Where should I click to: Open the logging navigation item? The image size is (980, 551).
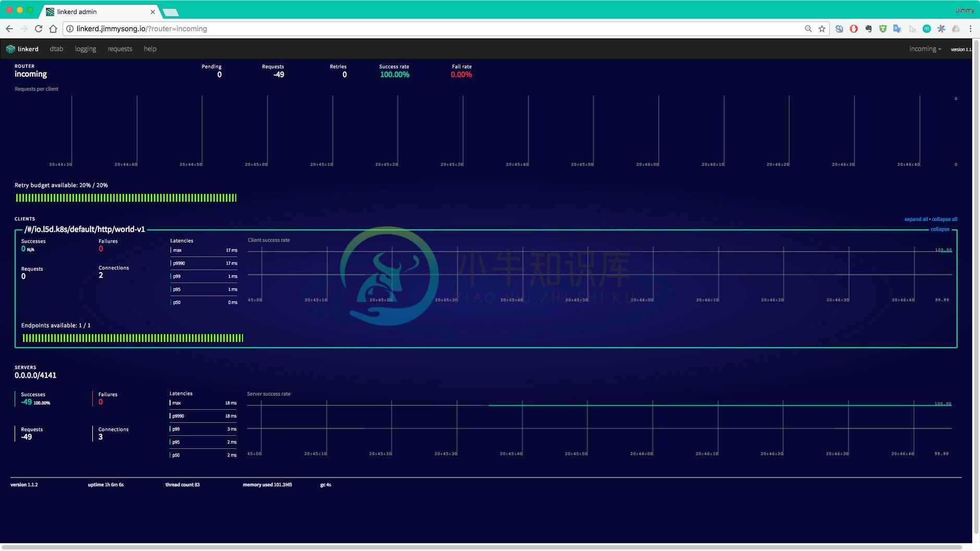coord(86,49)
